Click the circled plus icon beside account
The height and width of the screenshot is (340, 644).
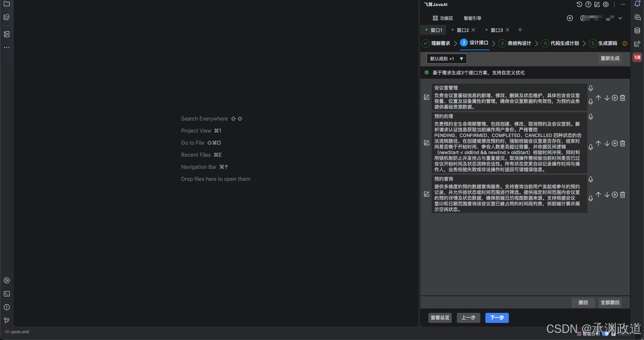[x=570, y=18]
